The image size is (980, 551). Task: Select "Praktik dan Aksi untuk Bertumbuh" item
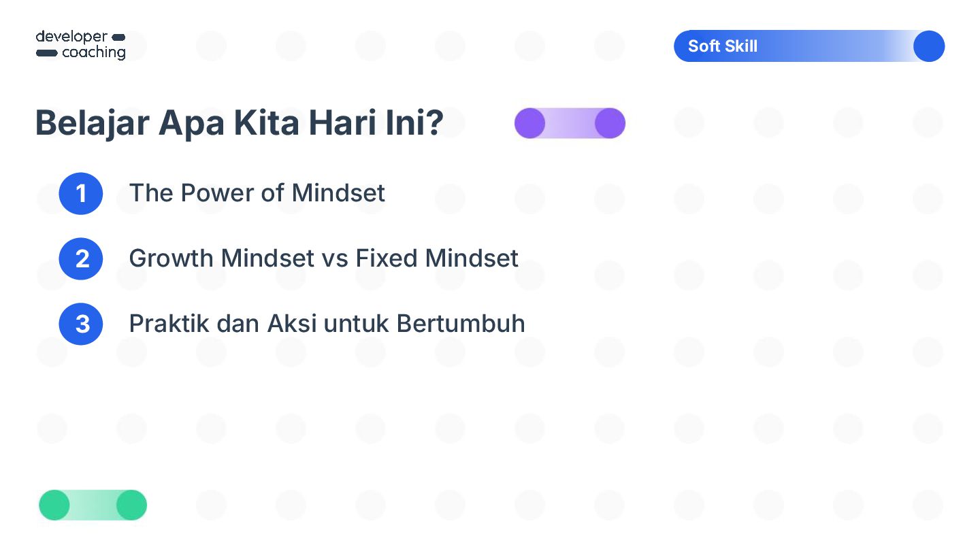pyautogui.click(x=327, y=324)
